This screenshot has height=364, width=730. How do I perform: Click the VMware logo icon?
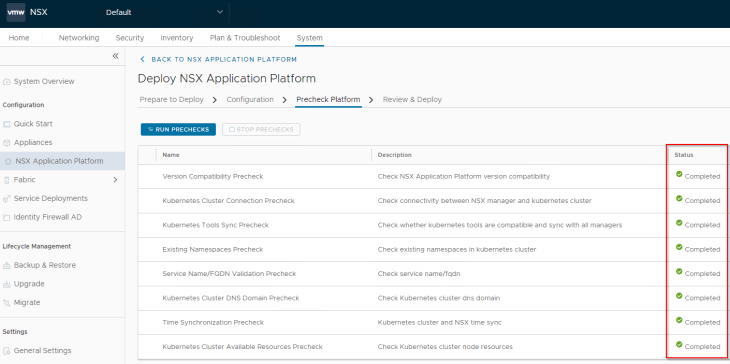(x=16, y=13)
